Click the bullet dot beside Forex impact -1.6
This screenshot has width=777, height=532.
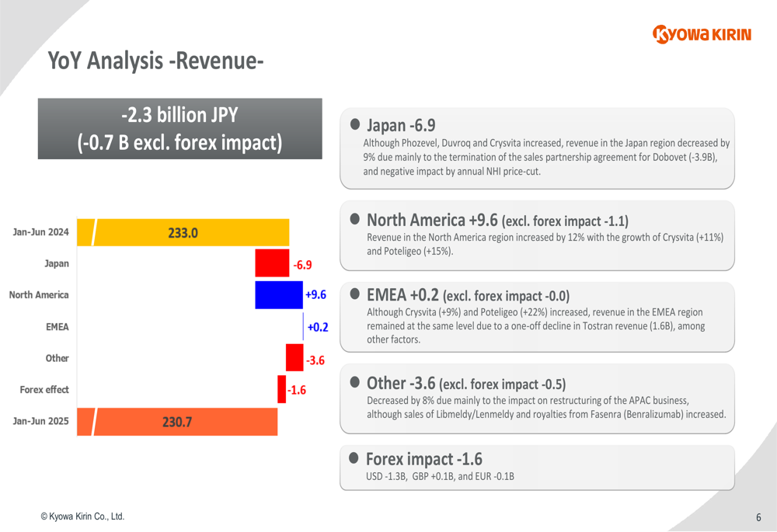point(355,457)
